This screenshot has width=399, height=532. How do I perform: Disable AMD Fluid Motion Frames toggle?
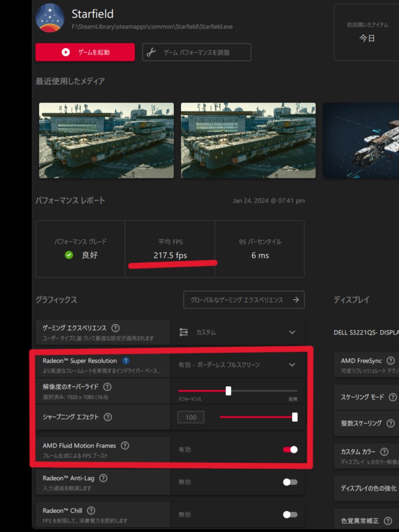point(291,449)
